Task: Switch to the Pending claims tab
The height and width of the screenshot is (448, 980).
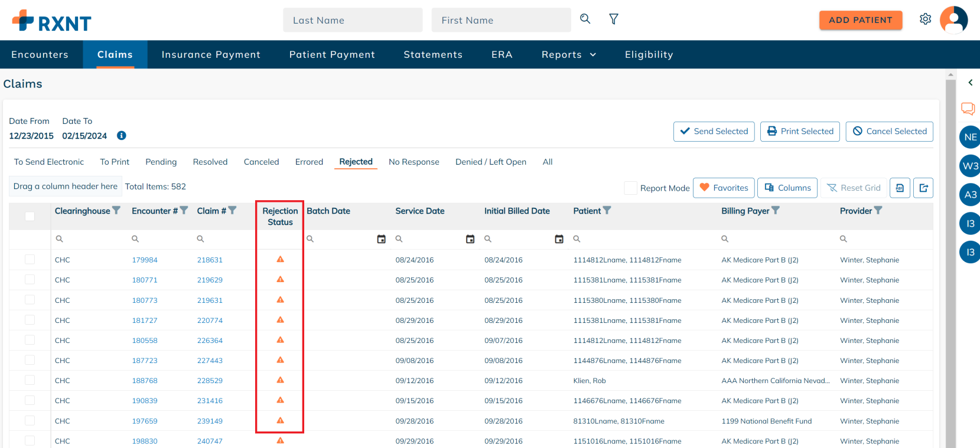Action: coord(161,162)
